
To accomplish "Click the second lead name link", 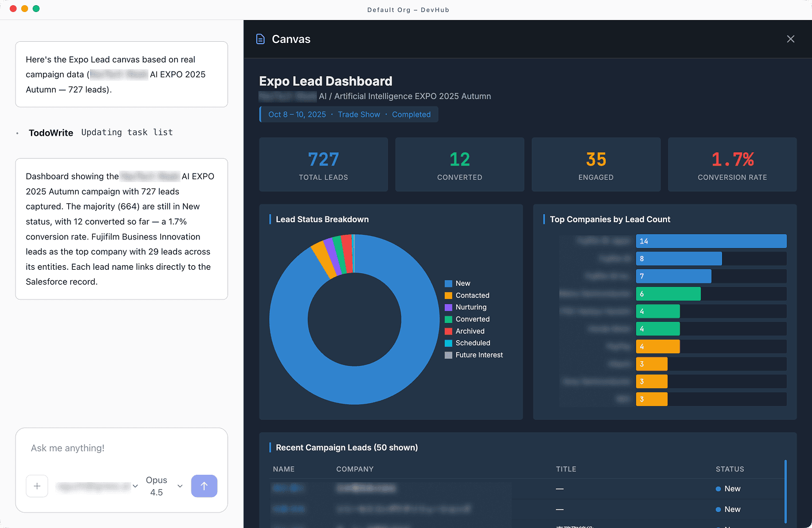I will tap(288, 509).
